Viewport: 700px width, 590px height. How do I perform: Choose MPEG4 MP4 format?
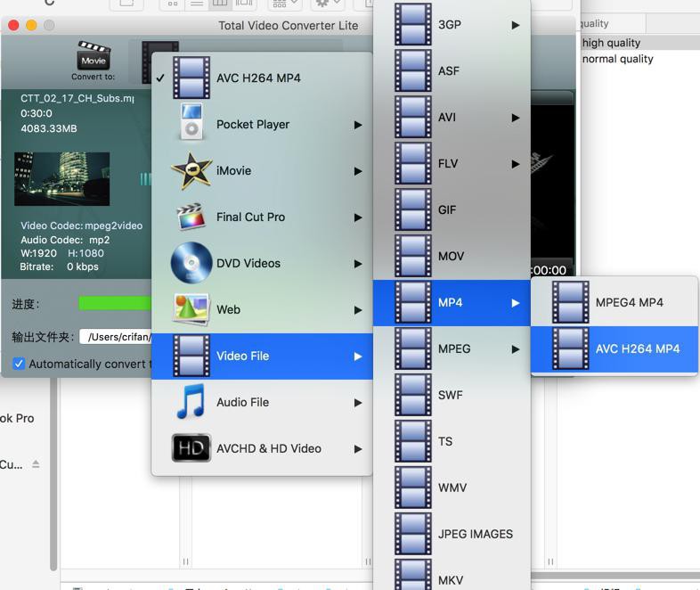615,302
